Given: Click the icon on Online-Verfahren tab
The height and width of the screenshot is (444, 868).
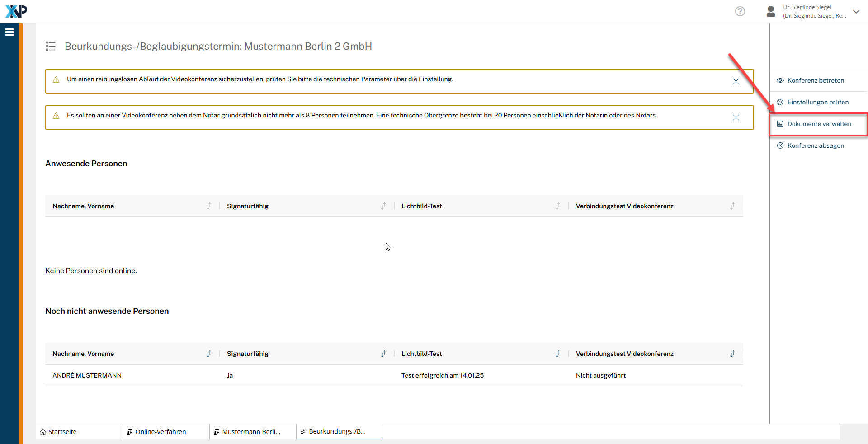Looking at the screenshot, I should (130, 432).
